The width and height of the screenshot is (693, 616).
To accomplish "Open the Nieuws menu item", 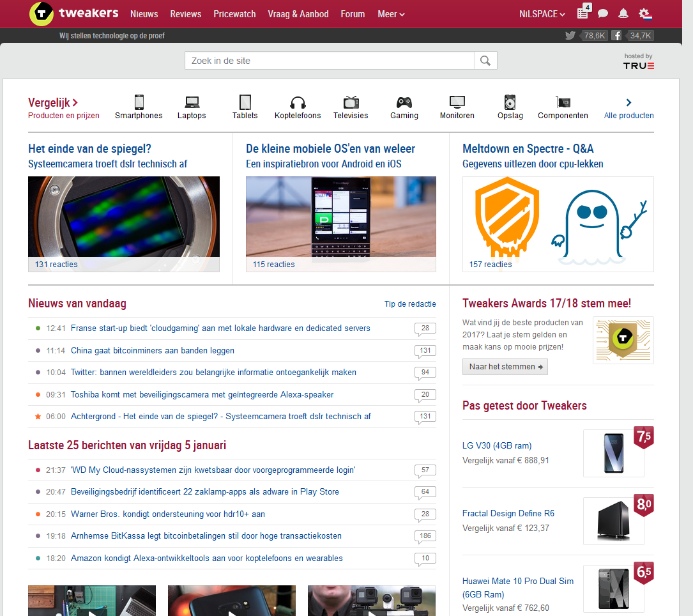I will [x=144, y=14].
